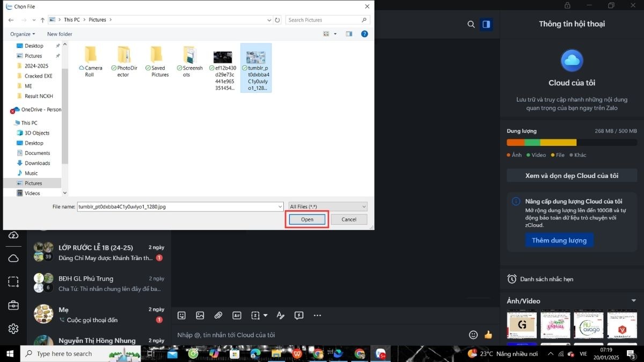
Task: Open LỚP RƯỚC LỄ 1B (24-25) conversation
Action: pos(99,253)
